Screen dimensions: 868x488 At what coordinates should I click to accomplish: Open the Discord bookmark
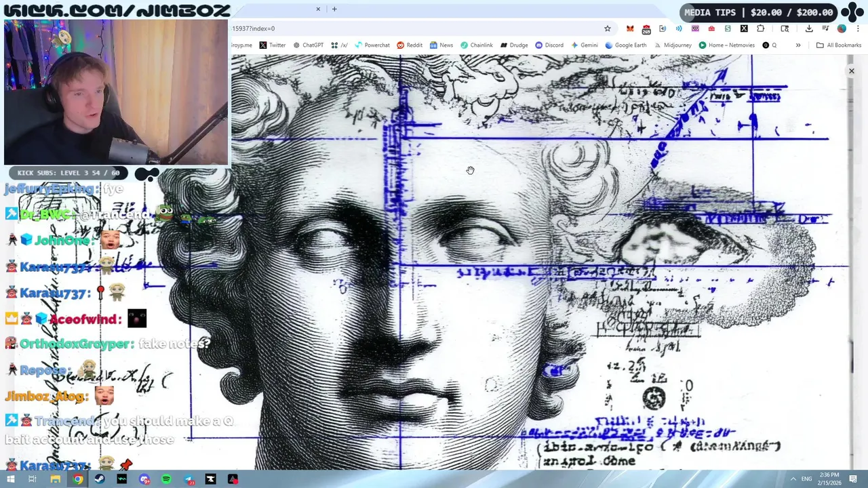point(549,45)
